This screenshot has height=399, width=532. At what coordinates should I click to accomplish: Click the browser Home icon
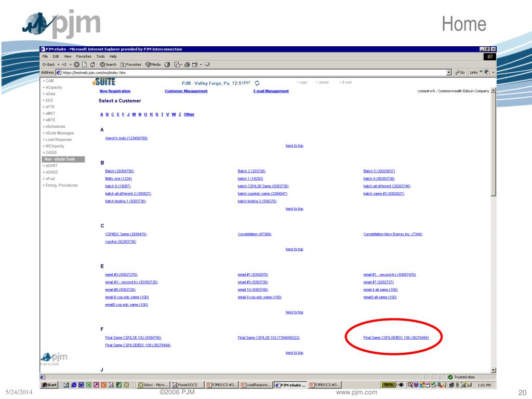[92, 64]
